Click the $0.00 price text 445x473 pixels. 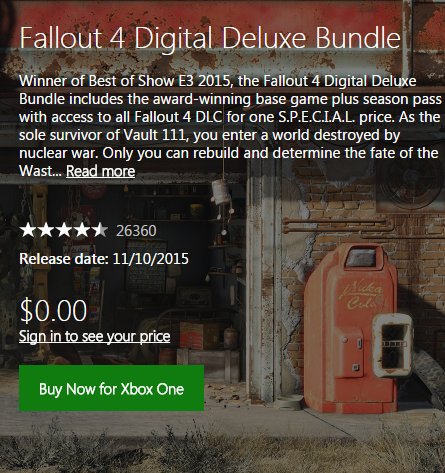[x=53, y=311]
